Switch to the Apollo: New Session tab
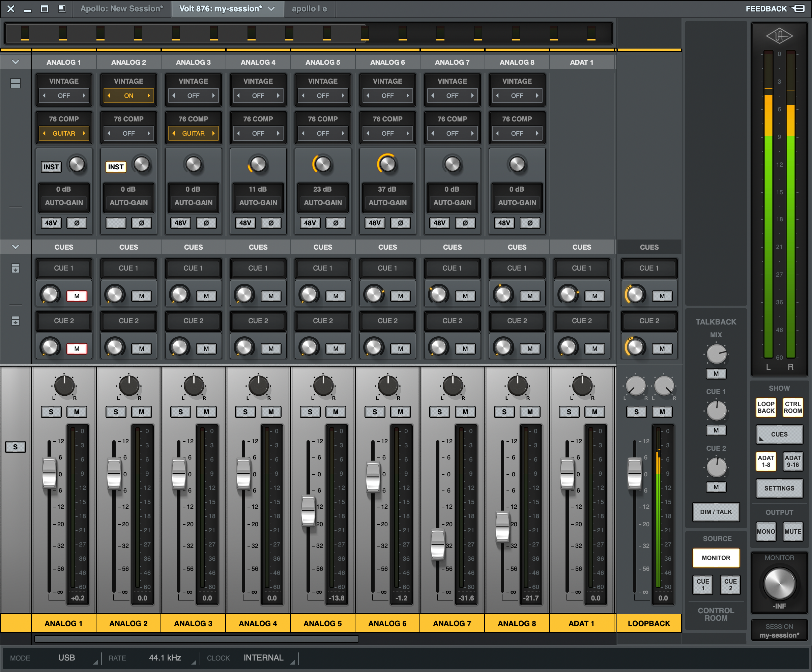812x672 pixels. [121, 8]
